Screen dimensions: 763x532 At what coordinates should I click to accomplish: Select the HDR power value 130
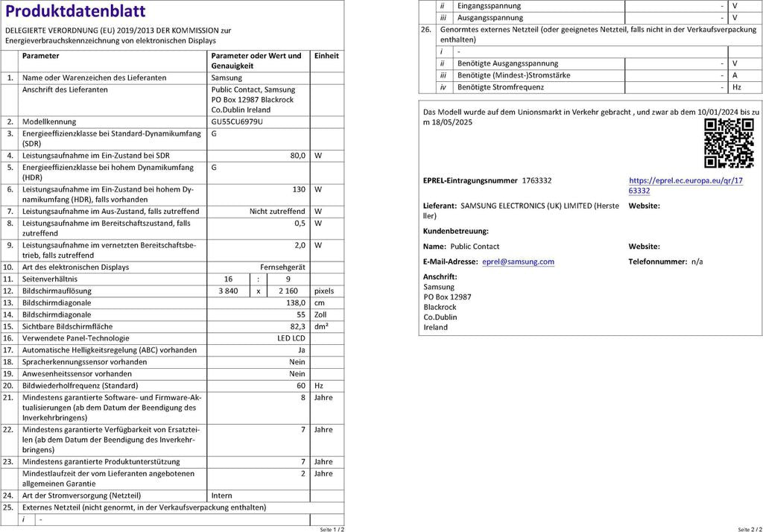299,189
